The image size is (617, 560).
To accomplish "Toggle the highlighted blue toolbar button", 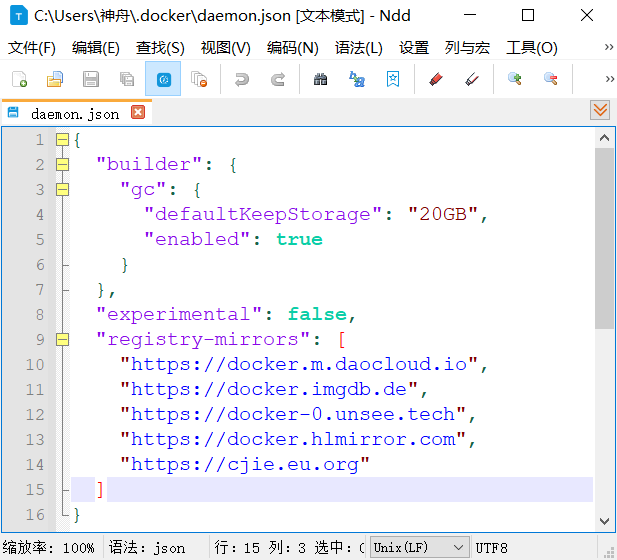I will click(163, 79).
